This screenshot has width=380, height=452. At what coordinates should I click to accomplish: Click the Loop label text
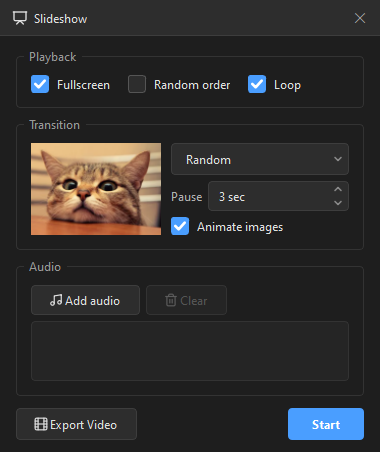tap(287, 85)
